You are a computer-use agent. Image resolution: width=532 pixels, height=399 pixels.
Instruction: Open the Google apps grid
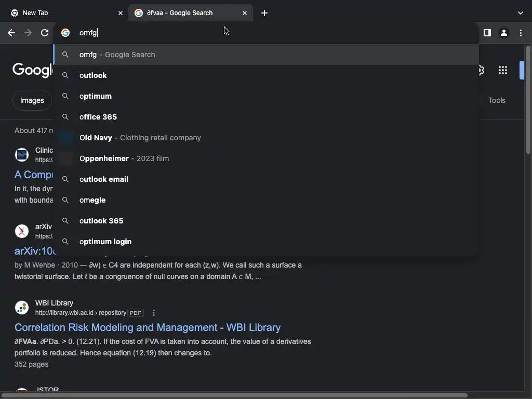(x=503, y=70)
